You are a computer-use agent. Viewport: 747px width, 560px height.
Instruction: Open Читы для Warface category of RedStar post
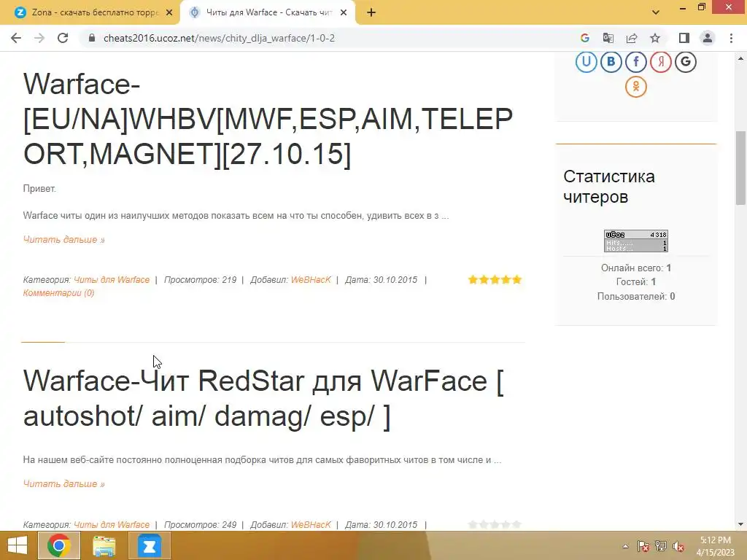coord(112,525)
